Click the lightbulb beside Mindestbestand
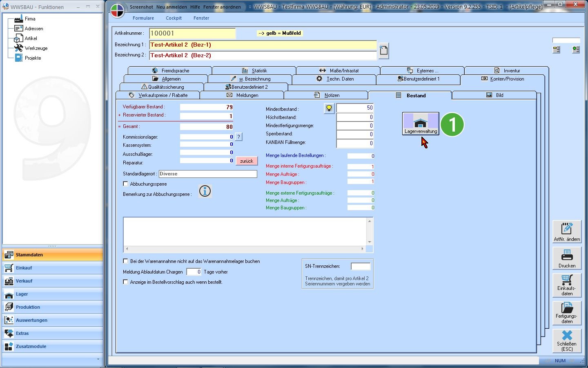This screenshot has height=368, width=588. pos(329,108)
